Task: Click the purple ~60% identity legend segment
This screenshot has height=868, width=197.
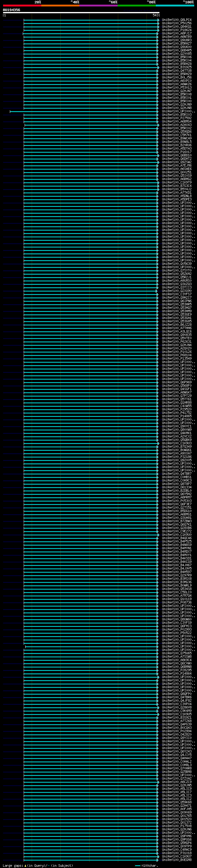Action: (99, 6)
